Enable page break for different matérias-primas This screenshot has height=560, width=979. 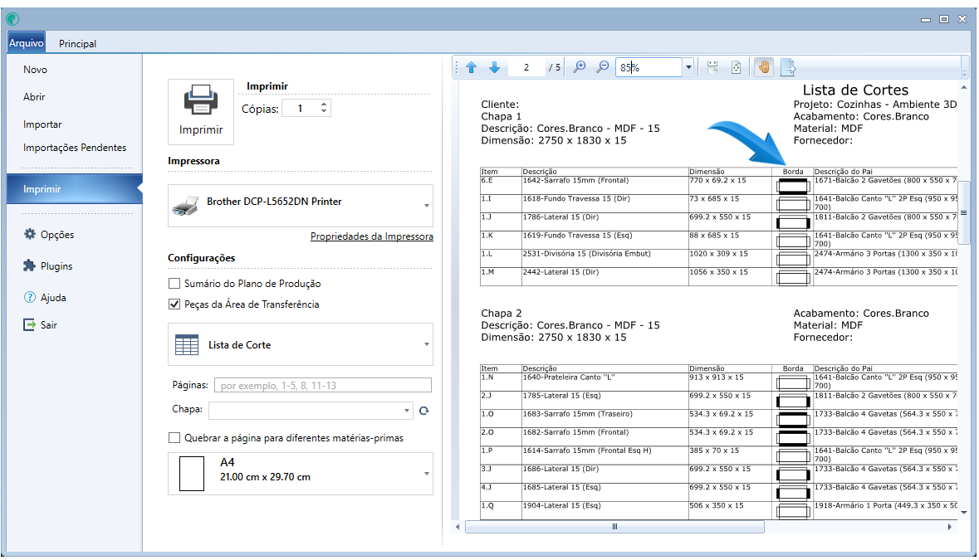(x=174, y=438)
